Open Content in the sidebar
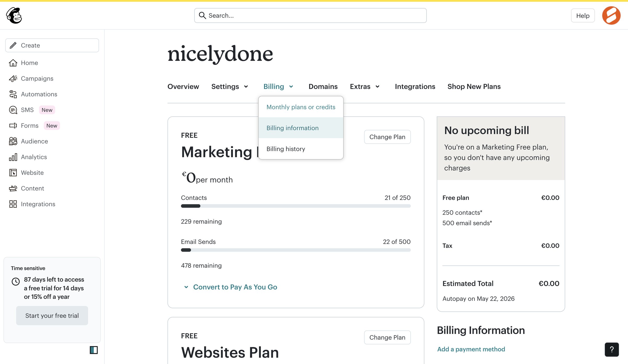This screenshot has width=628, height=364. click(x=32, y=188)
